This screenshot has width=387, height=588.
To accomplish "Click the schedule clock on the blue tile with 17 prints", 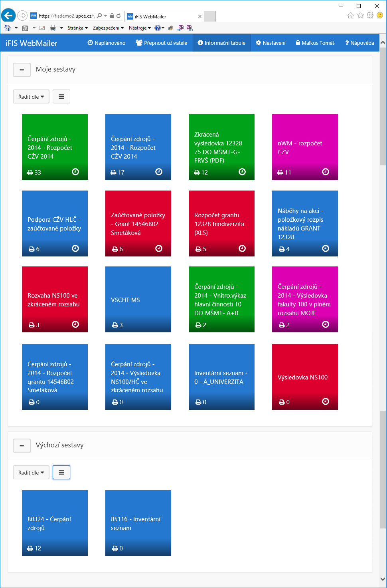I will [159, 172].
